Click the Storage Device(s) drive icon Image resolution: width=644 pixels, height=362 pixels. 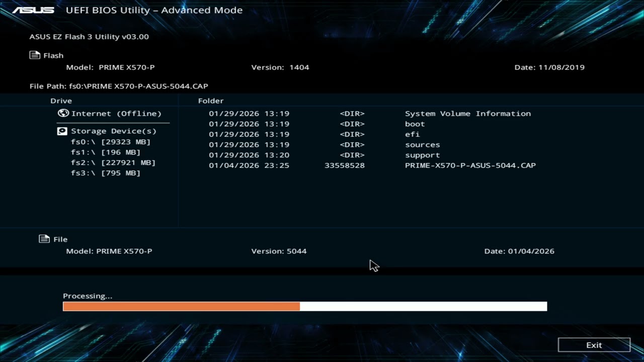pyautogui.click(x=62, y=131)
